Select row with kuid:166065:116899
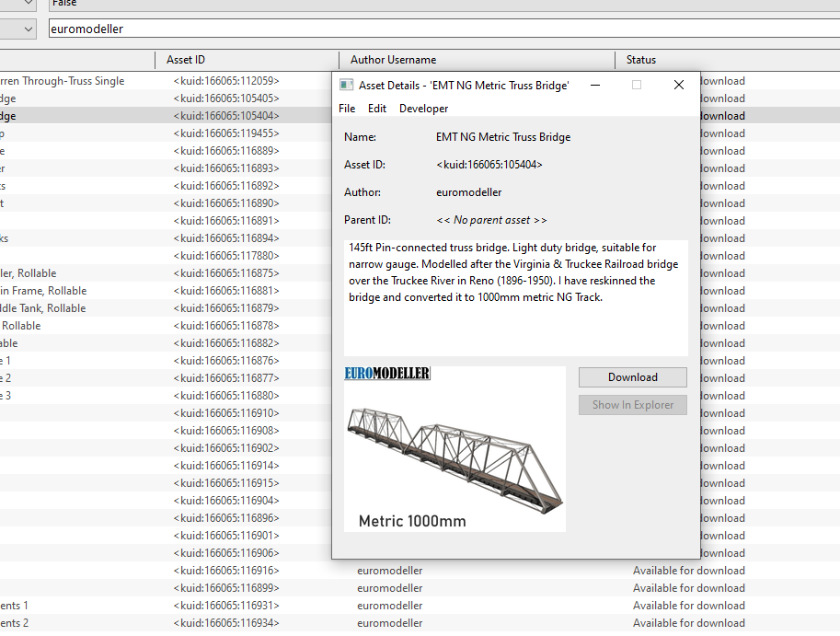840x636 pixels. (x=420, y=588)
